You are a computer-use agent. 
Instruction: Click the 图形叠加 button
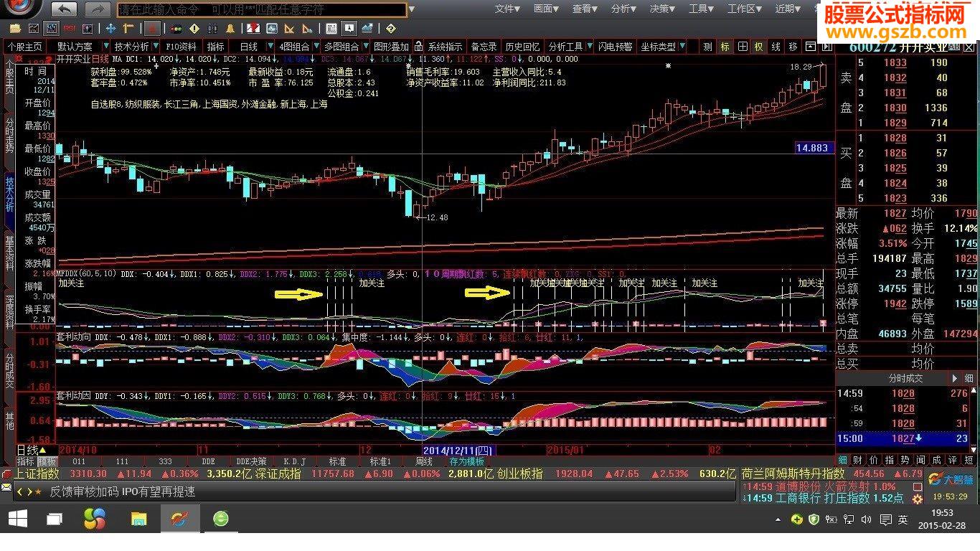[392, 47]
